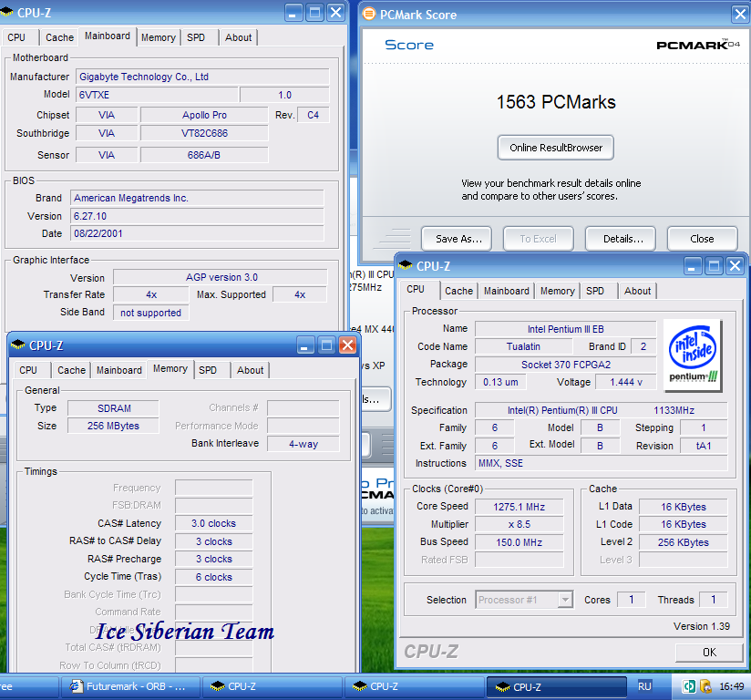This screenshot has height=700, width=751.
Task: Click the BIOS Date field 08/22/2001
Action: (x=197, y=233)
